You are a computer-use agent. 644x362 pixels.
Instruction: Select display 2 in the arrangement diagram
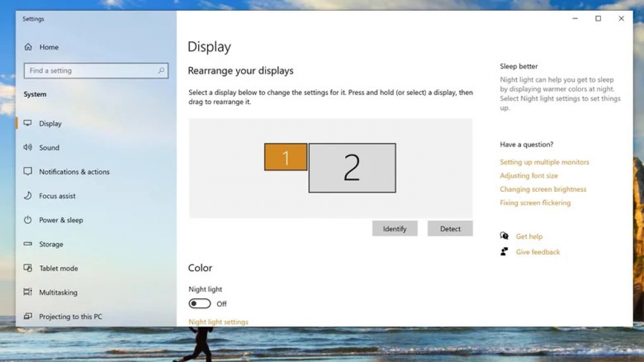pos(352,167)
